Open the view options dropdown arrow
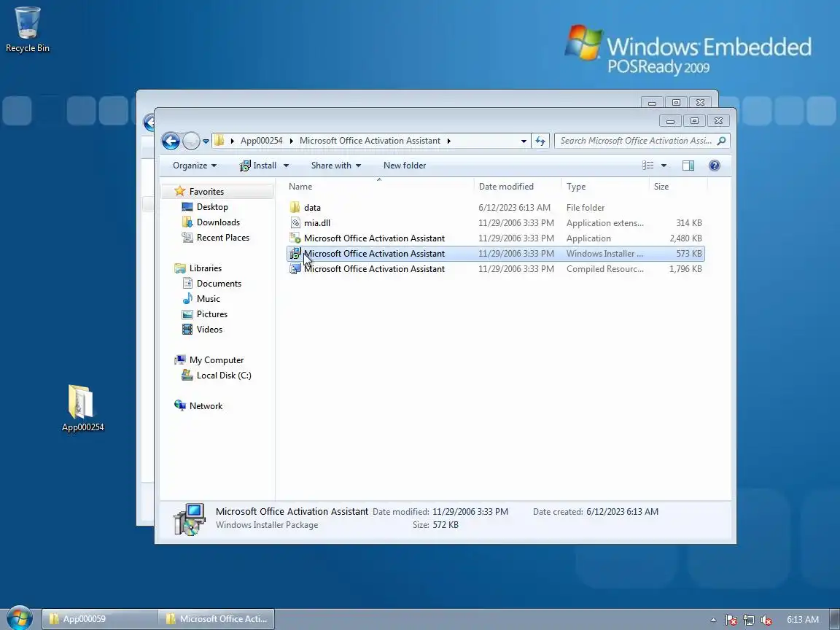 (x=664, y=166)
